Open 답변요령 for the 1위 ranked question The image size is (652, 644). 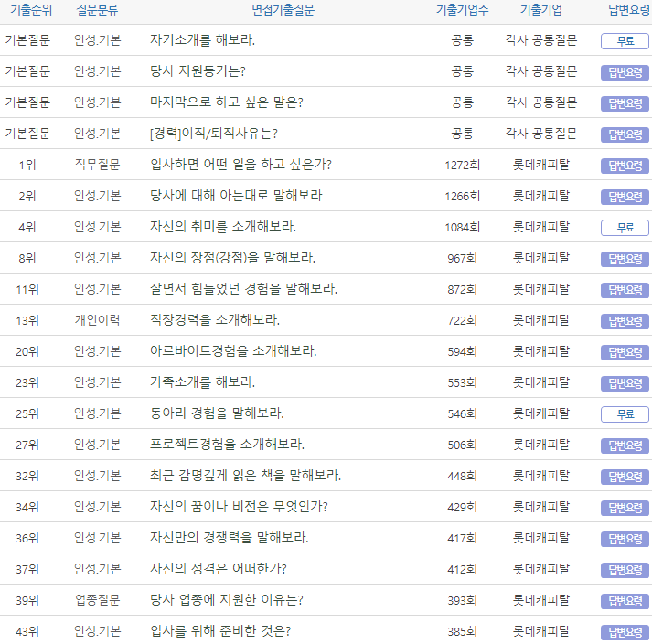[x=625, y=166]
